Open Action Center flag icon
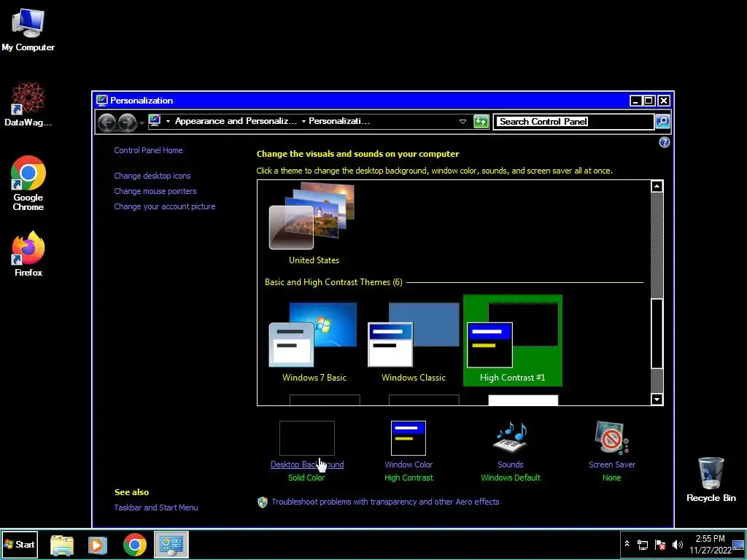This screenshot has width=747, height=560. coord(660,545)
